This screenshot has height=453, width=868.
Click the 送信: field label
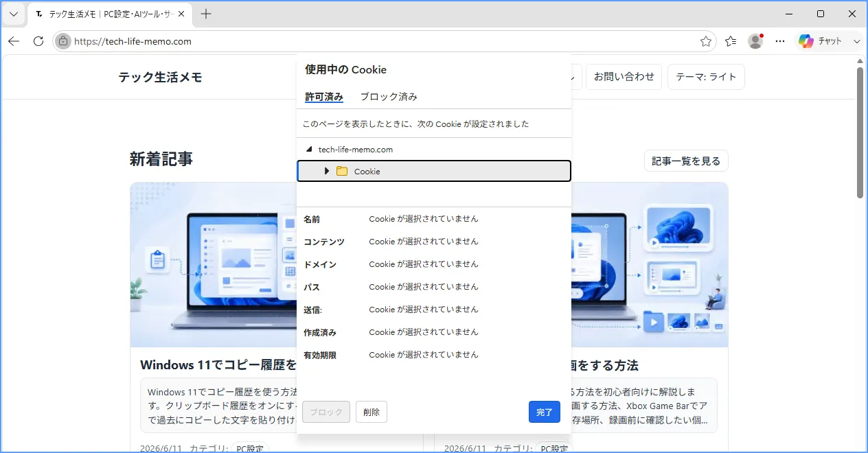pyautogui.click(x=313, y=310)
